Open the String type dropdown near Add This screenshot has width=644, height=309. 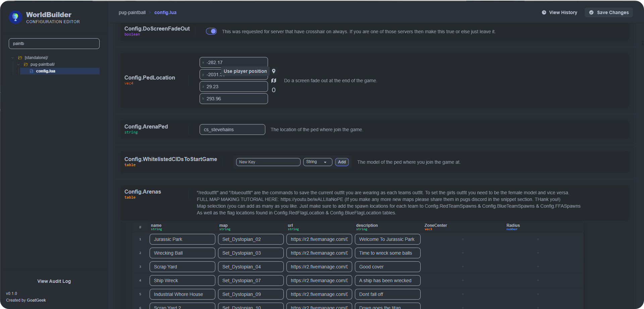[317, 162]
